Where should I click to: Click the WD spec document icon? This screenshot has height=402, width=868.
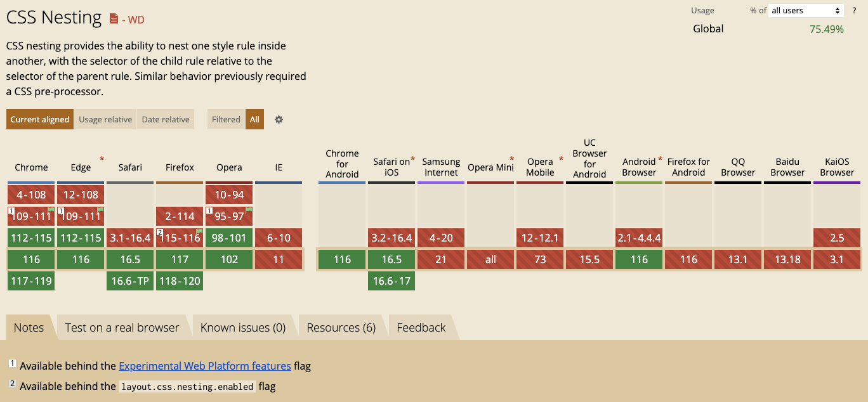(114, 19)
